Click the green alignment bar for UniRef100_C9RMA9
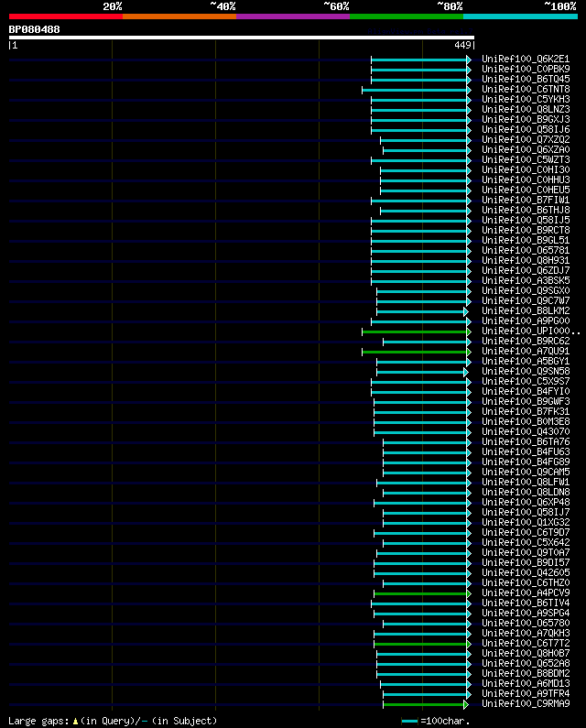The image size is (586, 728). [x=424, y=705]
